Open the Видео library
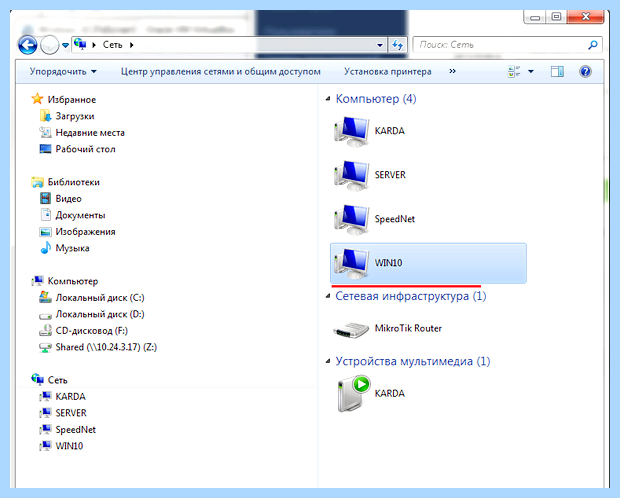The width and height of the screenshot is (620, 498). (68, 199)
